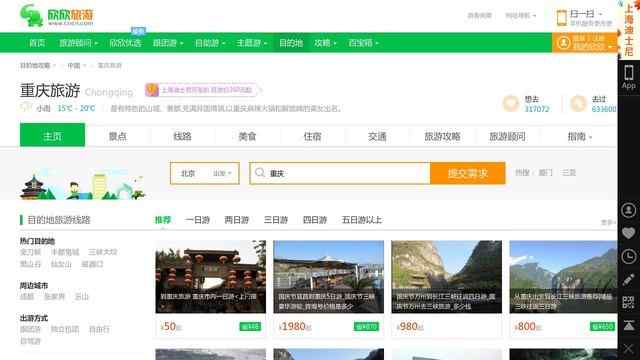
Task: Switch to the 线路 tab
Action: 182,136
